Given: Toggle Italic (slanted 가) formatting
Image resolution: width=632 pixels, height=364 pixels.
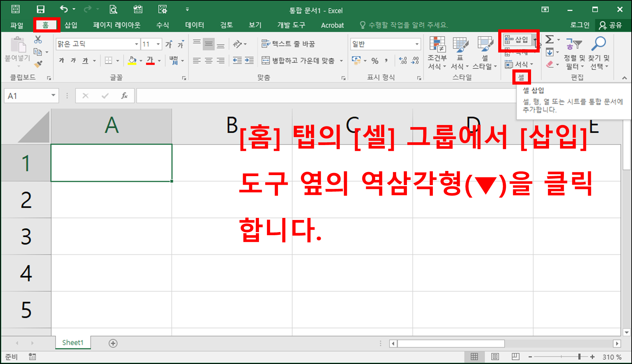Looking at the screenshot, I should [73, 60].
